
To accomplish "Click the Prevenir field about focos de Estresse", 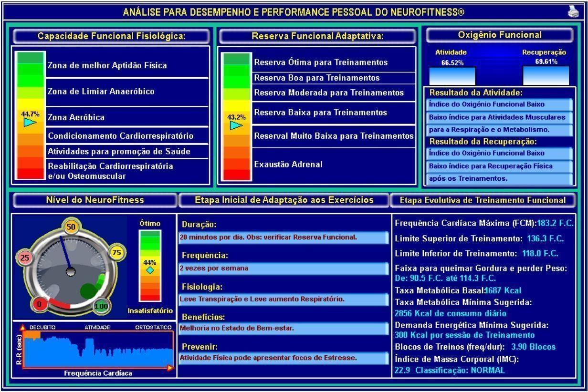I will (283, 358).
